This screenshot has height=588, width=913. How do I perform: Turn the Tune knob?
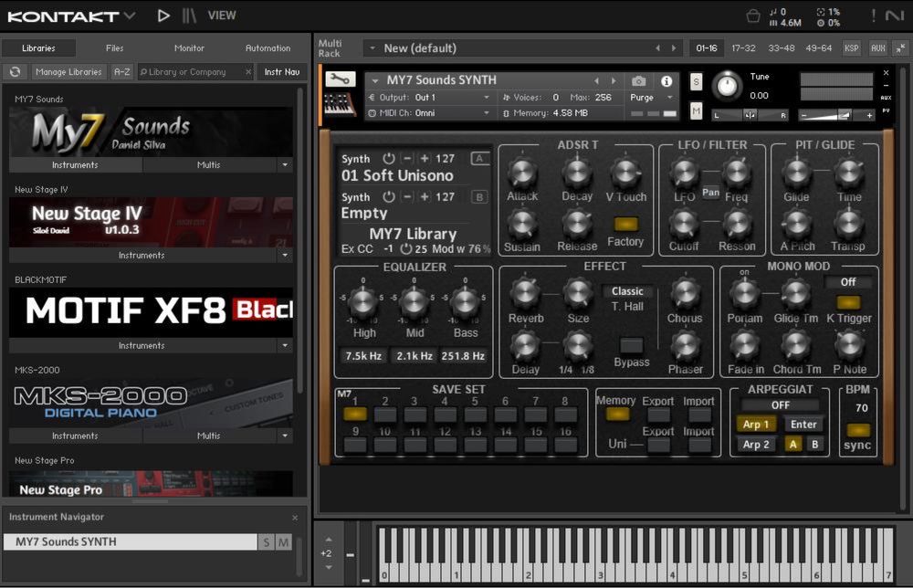pyautogui.click(x=727, y=86)
